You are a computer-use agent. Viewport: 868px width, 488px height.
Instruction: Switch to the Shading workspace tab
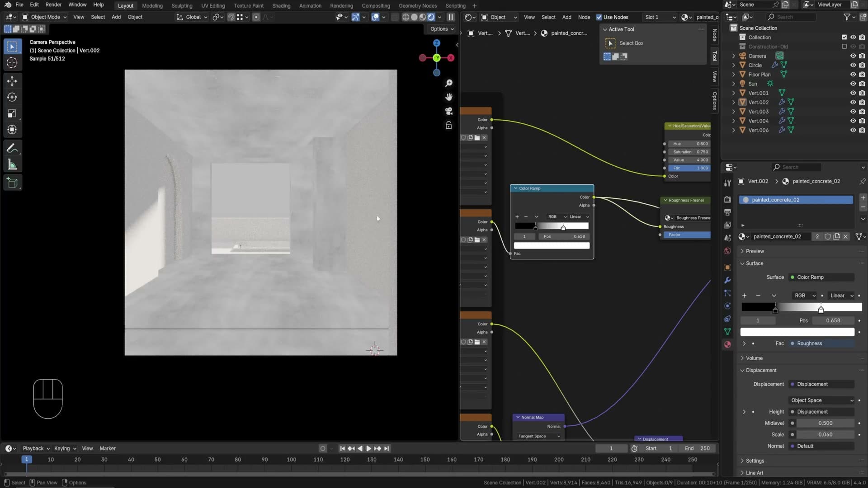click(281, 6)
